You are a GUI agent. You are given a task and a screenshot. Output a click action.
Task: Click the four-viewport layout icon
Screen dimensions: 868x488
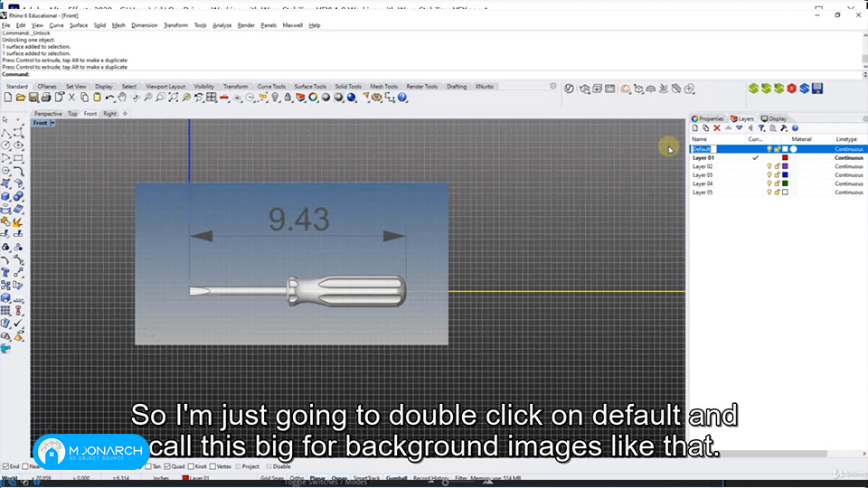(212, 98)
